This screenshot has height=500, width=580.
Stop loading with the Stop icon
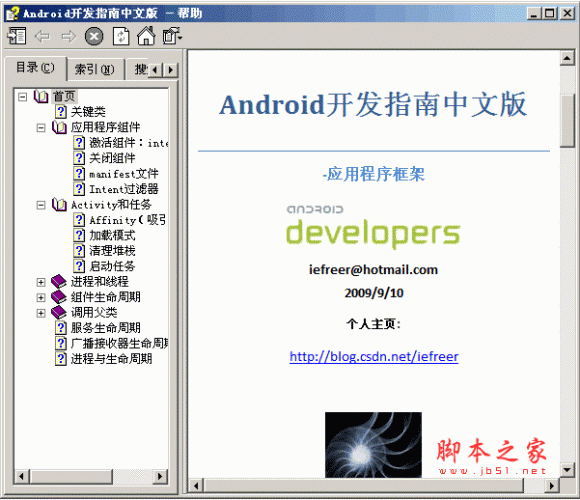click(x=94, y=36)
